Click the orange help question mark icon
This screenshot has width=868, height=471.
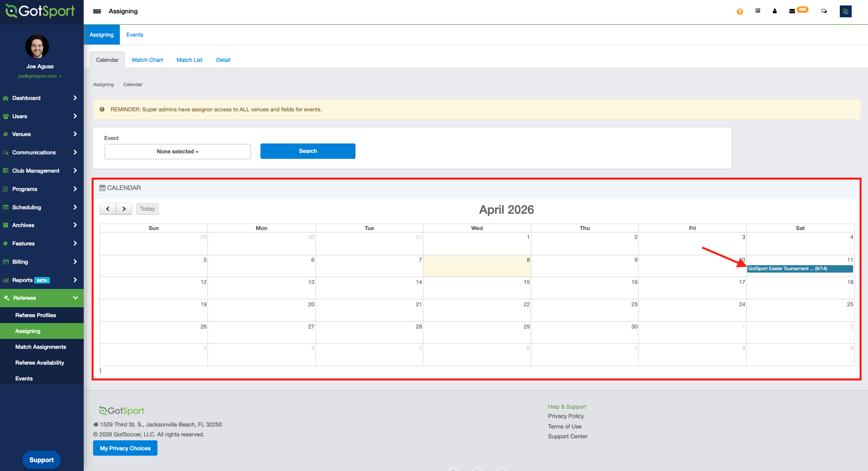(x=740, y=11)
